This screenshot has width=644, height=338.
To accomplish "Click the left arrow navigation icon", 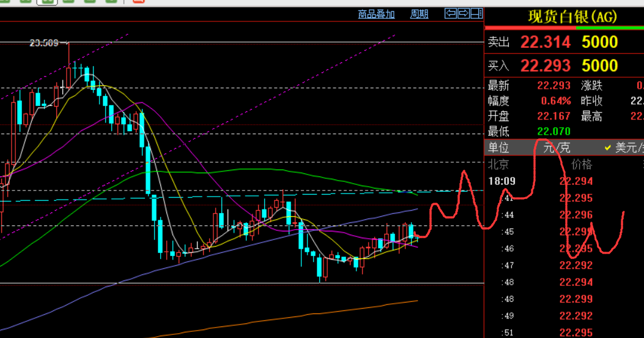I will click(x=450, y=13).
